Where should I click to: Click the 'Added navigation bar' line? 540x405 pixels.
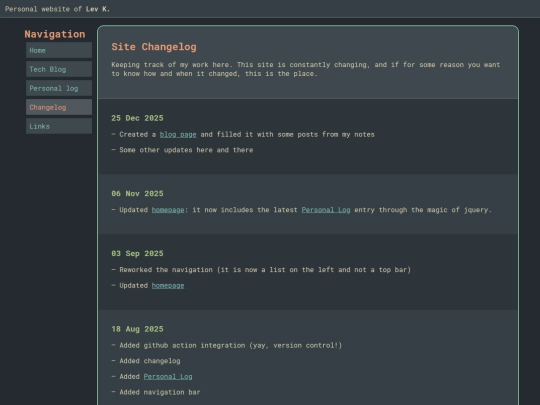click(156, 392)
